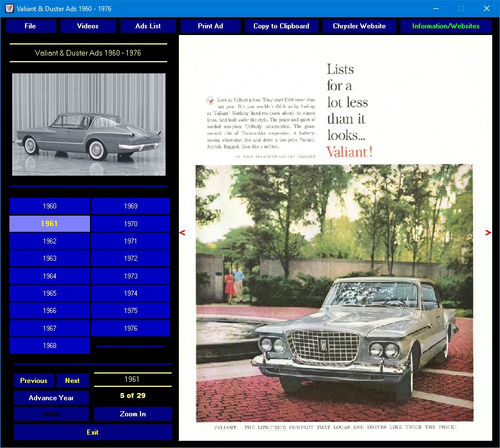
Task: Click the black-and-white Valiant car photo
Action: click(x=89, y=125)
